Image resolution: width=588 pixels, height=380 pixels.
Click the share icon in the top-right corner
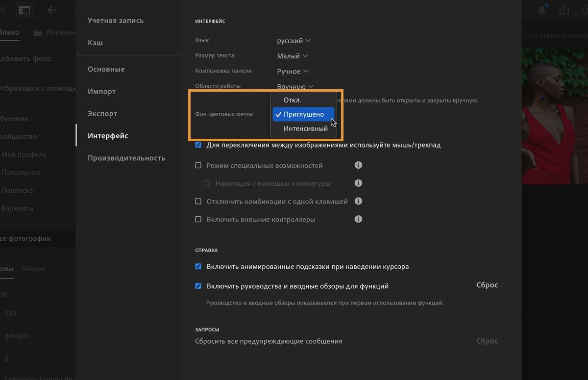click(x=563, y=9)
